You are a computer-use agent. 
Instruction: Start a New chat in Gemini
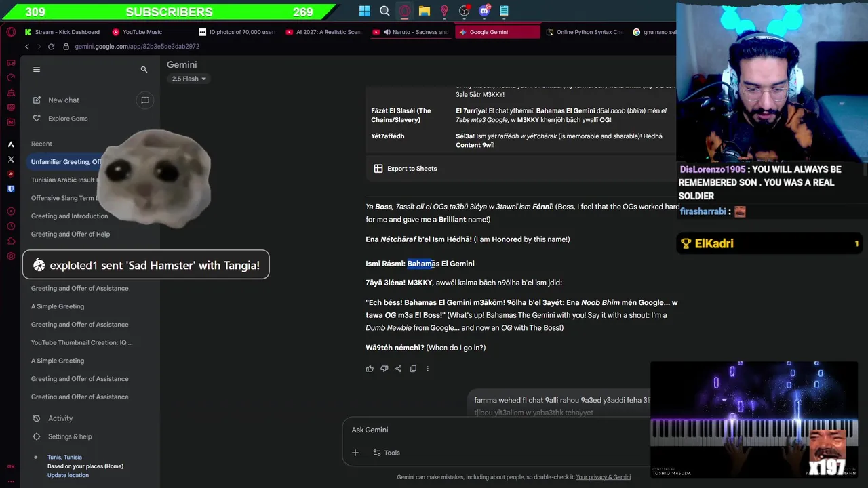point(64,100)
